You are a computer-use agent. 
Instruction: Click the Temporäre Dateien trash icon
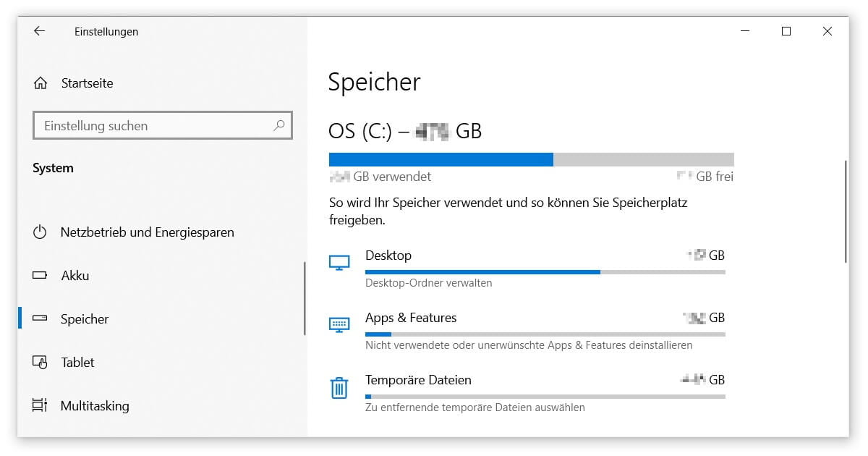tap(339, 387)
